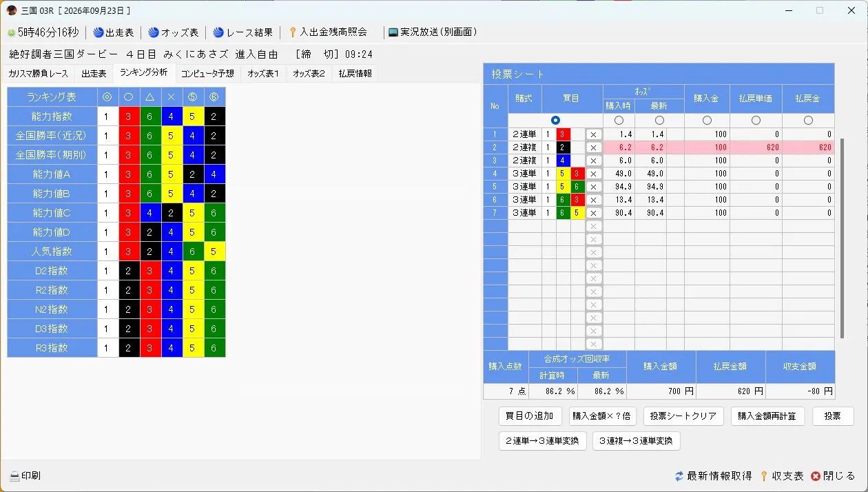The image size is (868, 492).
Task: Open レース結果 in the toolbar
Action: pos(243,32)
